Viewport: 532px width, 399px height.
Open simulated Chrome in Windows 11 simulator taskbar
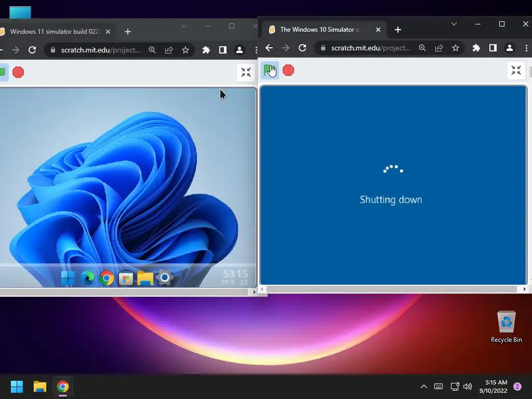[107, 278]
